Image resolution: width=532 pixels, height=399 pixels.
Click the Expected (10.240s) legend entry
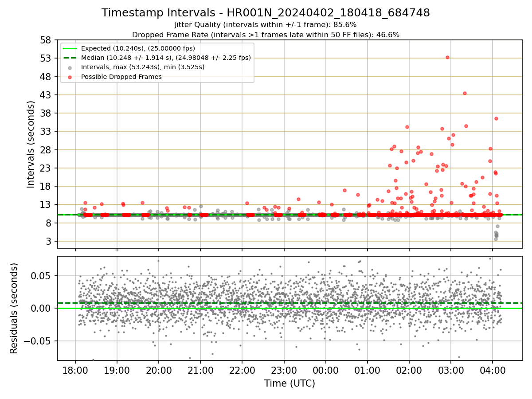tap(138, 48)
